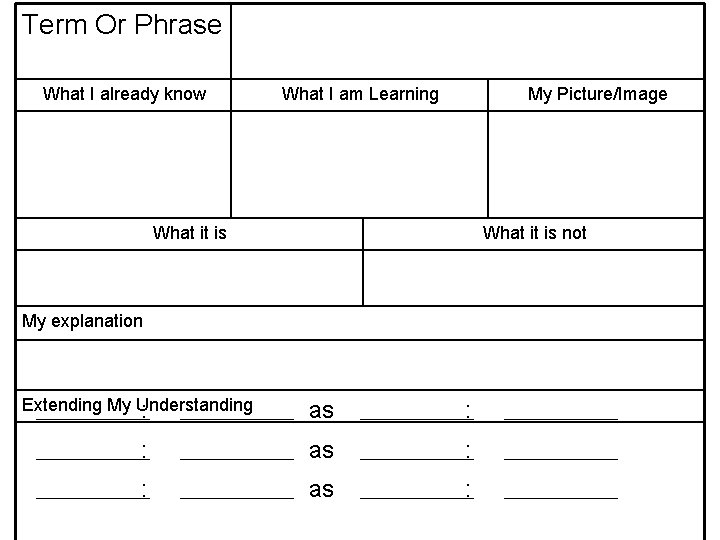The image size is (720, 540).
Task: Click the empty box under What I already know
Action: point(124,164)
